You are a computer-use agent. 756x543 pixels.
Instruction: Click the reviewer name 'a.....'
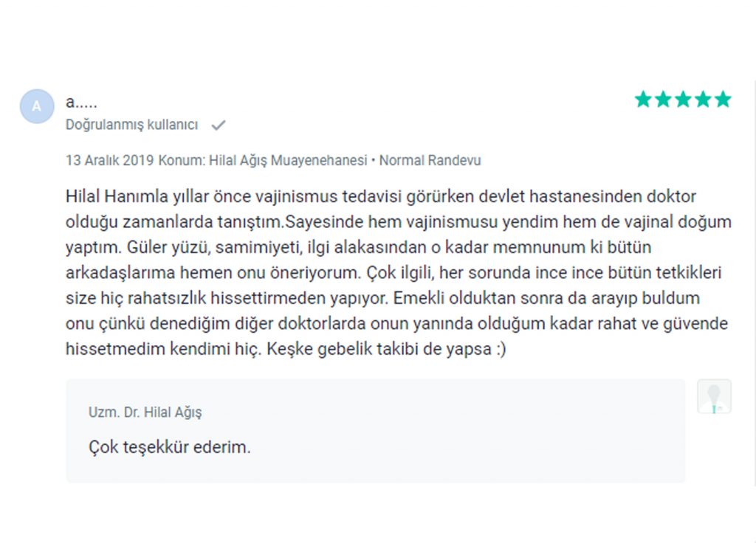tap(81, 102)
